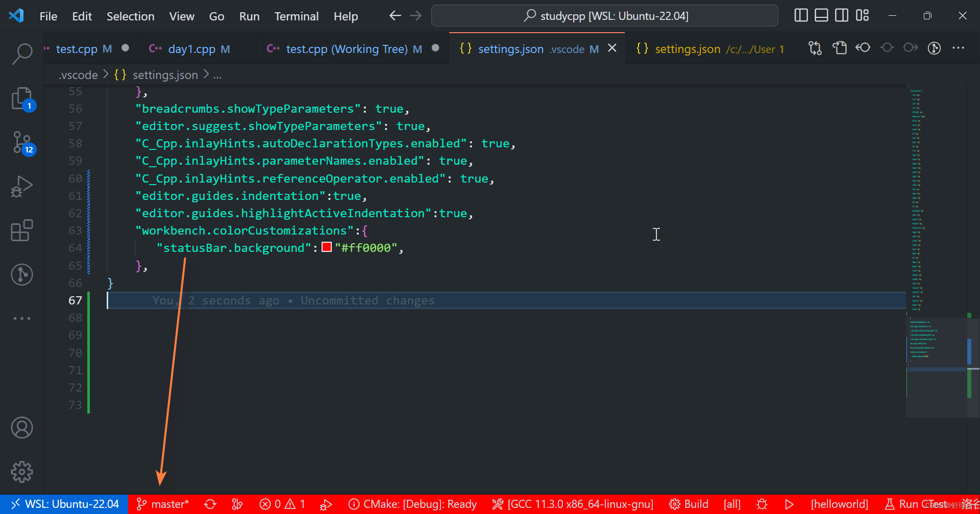Click errors and warnings count in status bar
Image resolution: width=980 pixels, height=514 pixels.
282,504
